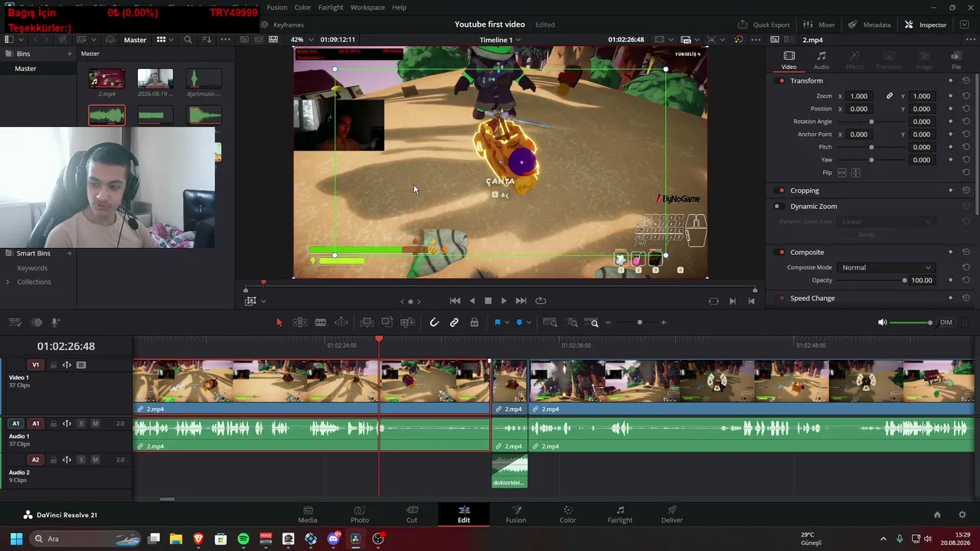Click the Detail Zoom timeline icon
The width and height of the screenshot is (980, 551).
(x=571, y=322)
